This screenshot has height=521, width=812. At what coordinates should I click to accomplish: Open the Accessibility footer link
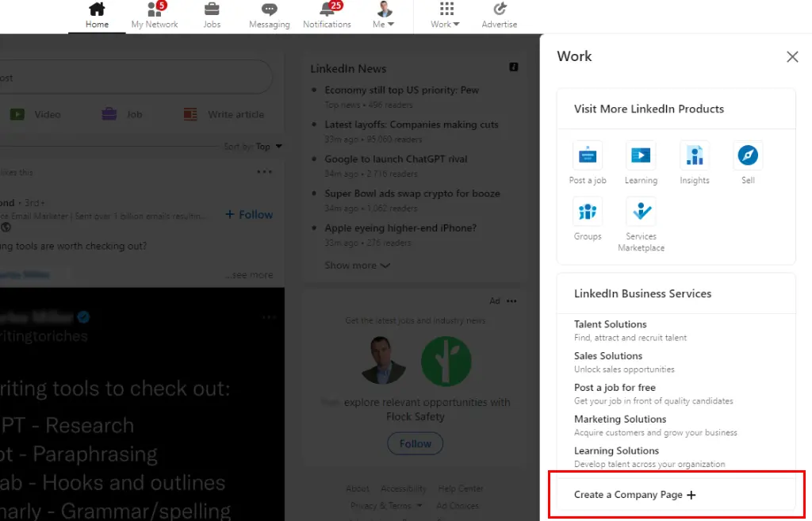tap(404, 488)
